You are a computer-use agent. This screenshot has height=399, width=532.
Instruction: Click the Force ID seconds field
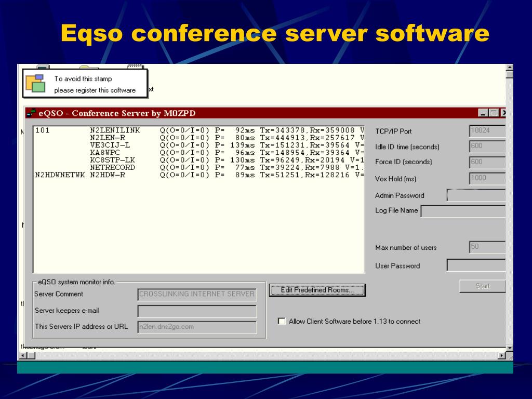click(487, 162)
